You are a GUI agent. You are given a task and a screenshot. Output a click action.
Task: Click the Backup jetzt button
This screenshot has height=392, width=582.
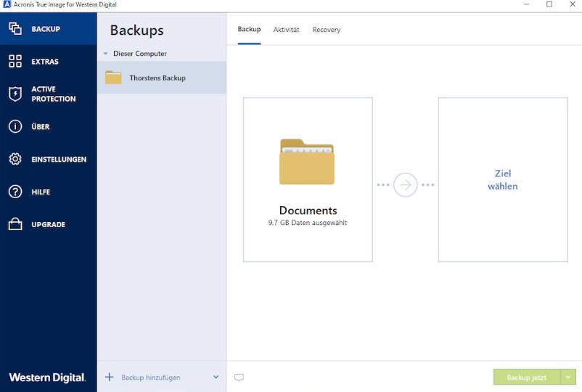(527, 377)
